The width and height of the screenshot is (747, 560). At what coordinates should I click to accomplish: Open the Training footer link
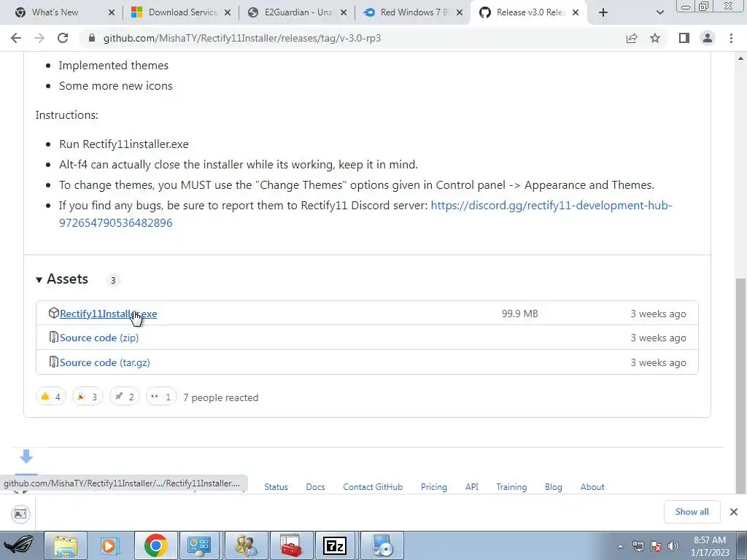tap(511, 486)
